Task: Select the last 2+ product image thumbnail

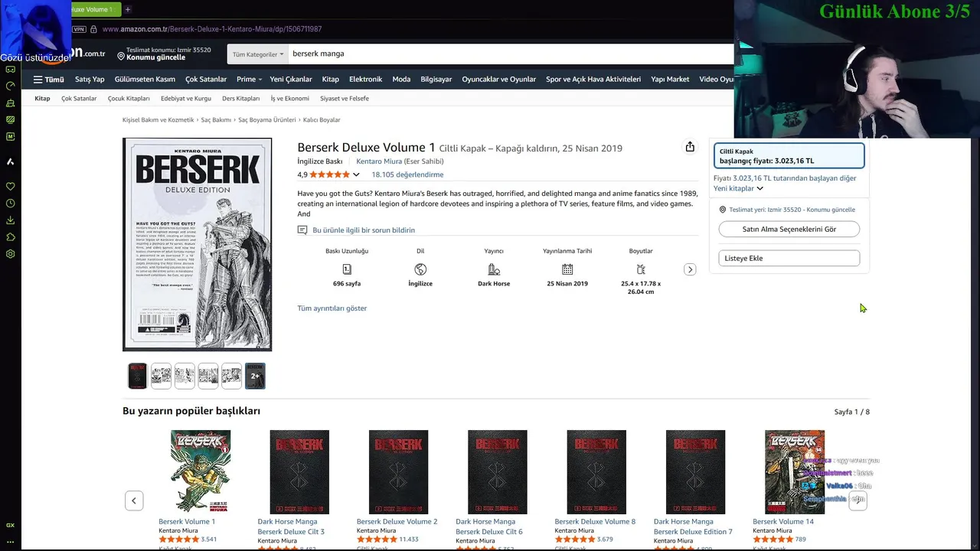Action: tap(255, 376)
